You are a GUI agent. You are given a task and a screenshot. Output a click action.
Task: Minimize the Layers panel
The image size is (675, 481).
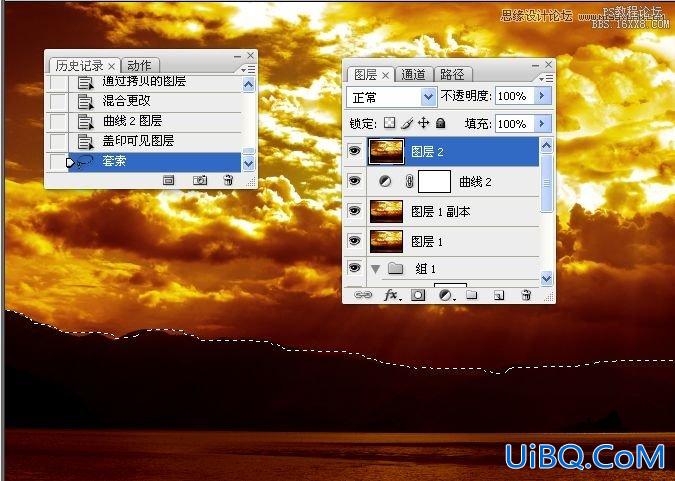click(x=535, y=65)
